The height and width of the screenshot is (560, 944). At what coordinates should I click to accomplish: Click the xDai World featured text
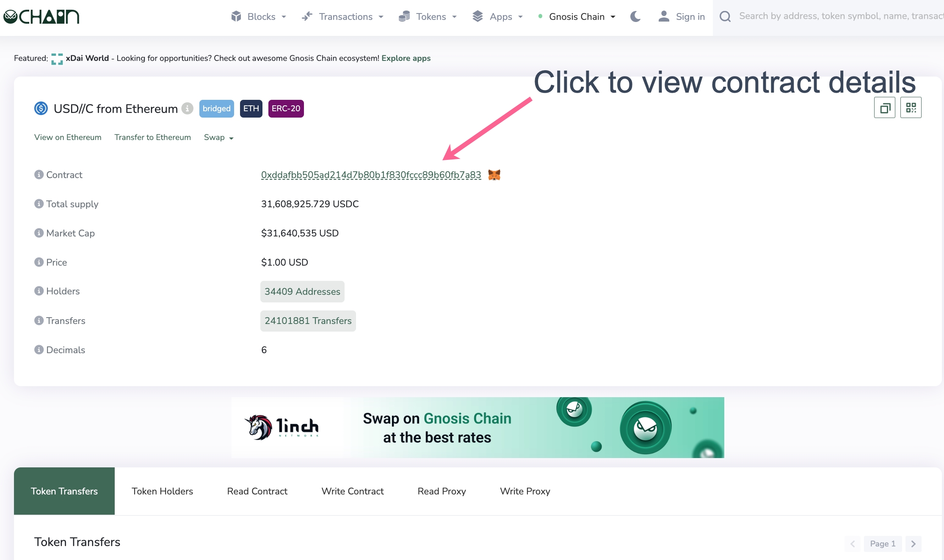click(87, 58)
